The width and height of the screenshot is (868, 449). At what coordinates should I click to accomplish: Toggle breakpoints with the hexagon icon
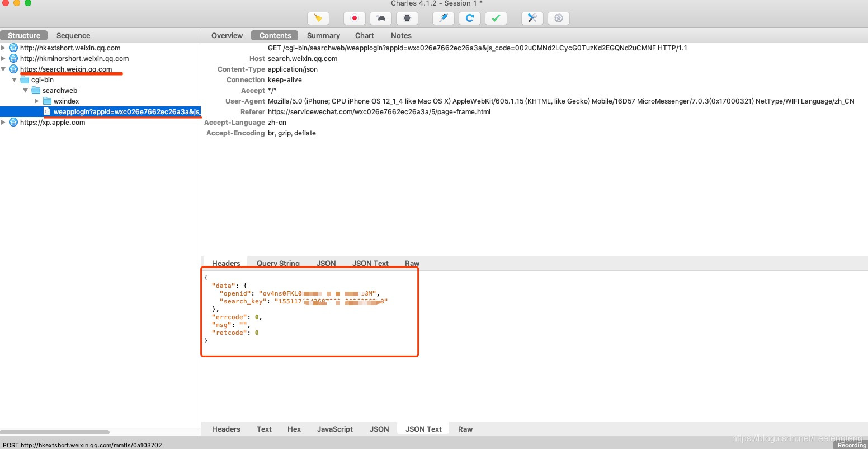(x=407, y=18)
